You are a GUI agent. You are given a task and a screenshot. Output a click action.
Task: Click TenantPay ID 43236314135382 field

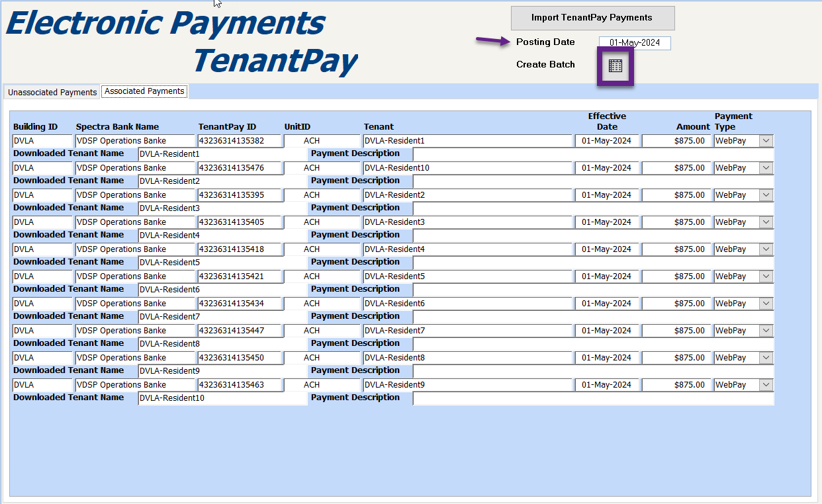pos(240,141)
